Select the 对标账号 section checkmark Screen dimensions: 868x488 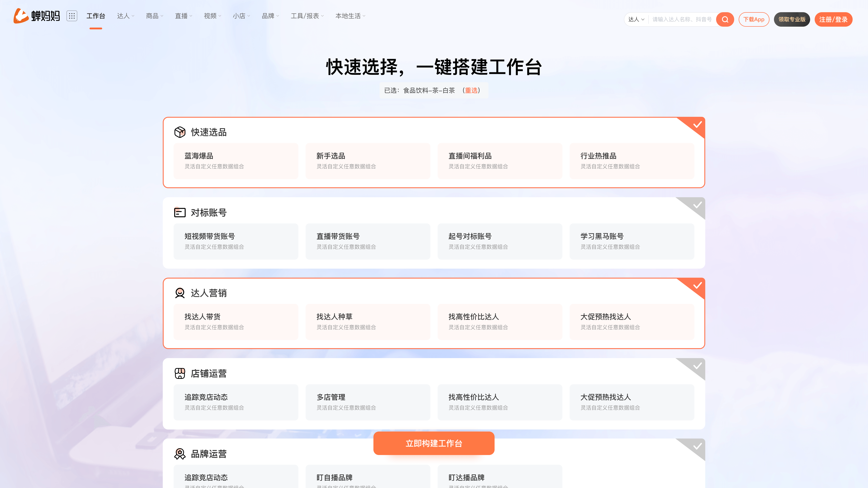(x=697, y=205)
